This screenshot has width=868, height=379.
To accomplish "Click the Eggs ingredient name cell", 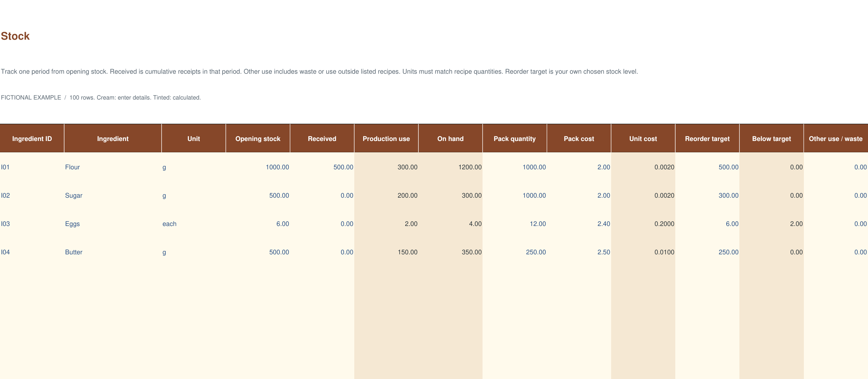I will [113, 224].
